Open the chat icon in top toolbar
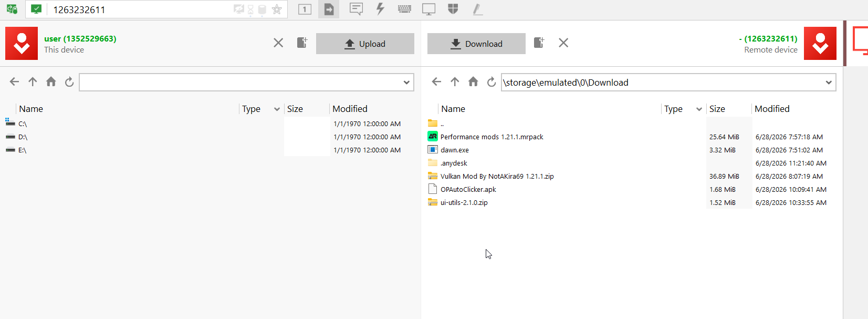Image resolution: width=868 pixels, height=319 pixels. (x=356, y=9)
